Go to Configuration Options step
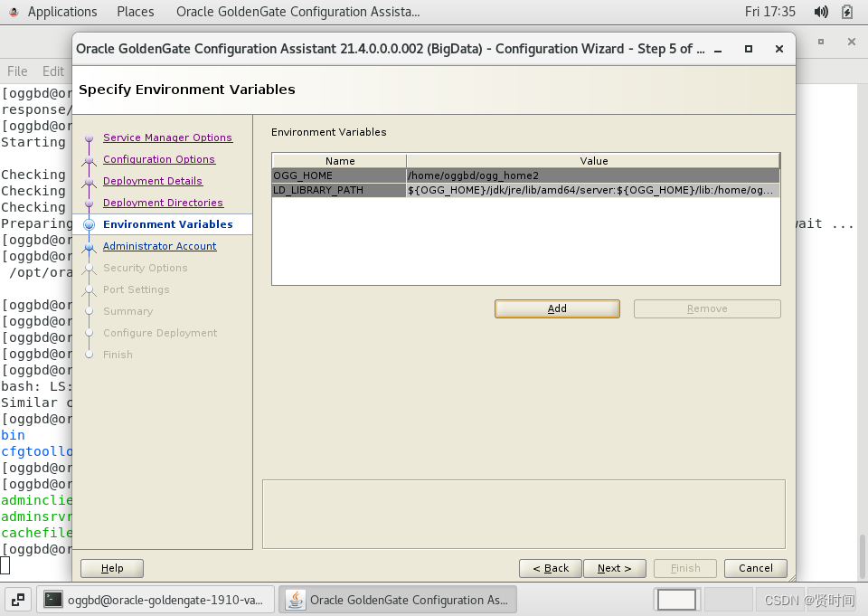This screenshot has width=868, height=616. tap(159, 159)
